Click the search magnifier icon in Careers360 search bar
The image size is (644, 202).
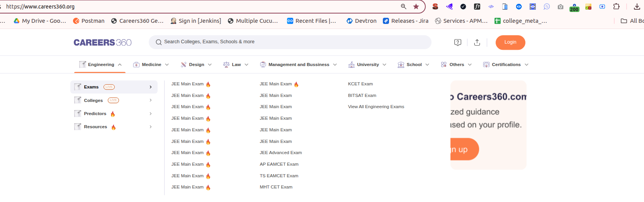click(158, 42)
